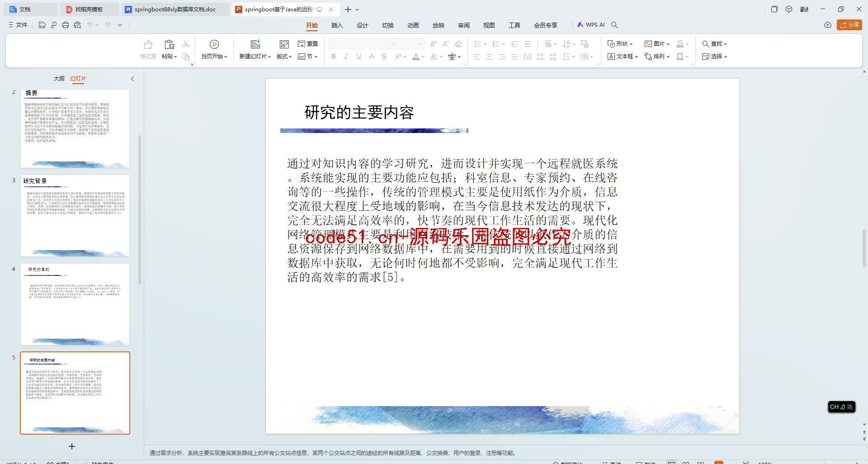Screen dimensions: 868x464
Task: Click the Select (选择) button
Action: click(x=714, y=57)
